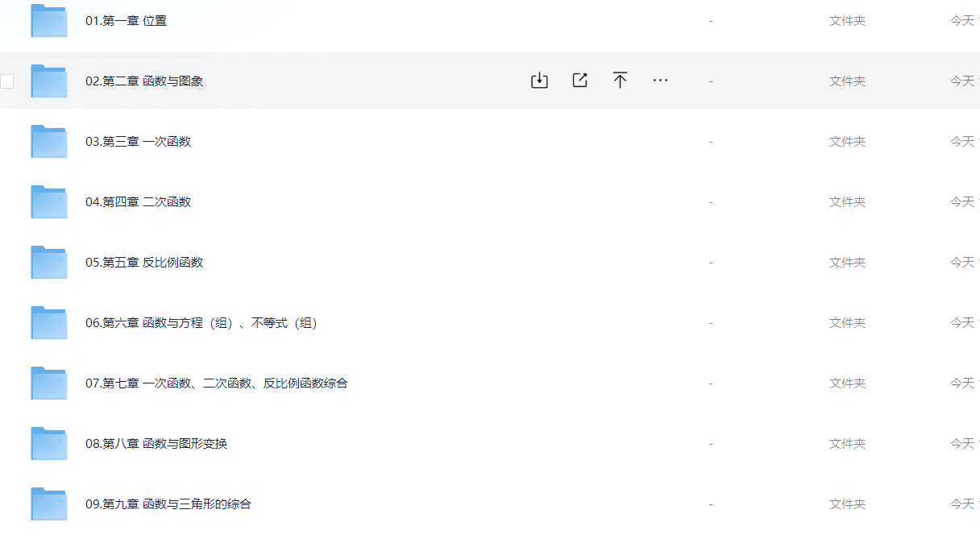Open more options for 02.第二章 函数与图象
Screen dimensions: 980x543
660,81
